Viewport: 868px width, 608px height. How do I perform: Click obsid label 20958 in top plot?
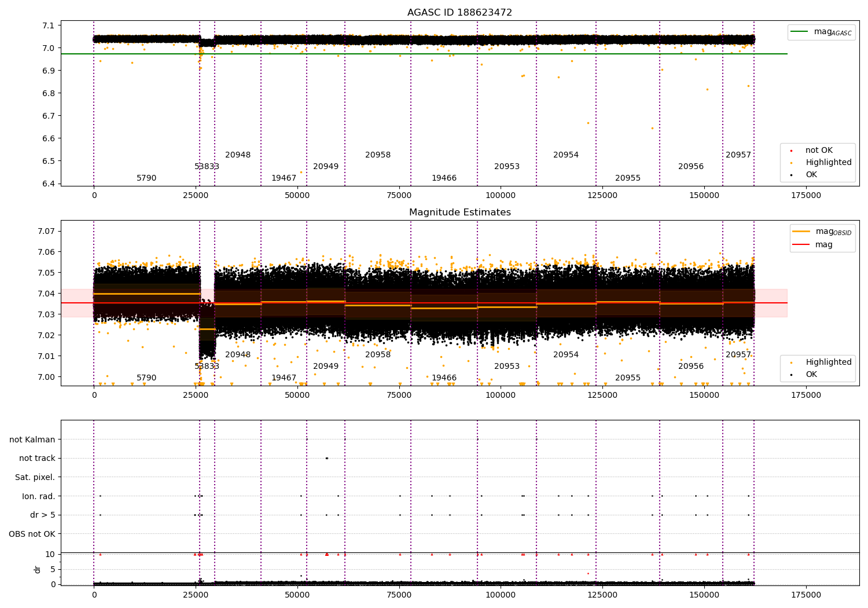(x=378, y=155)
